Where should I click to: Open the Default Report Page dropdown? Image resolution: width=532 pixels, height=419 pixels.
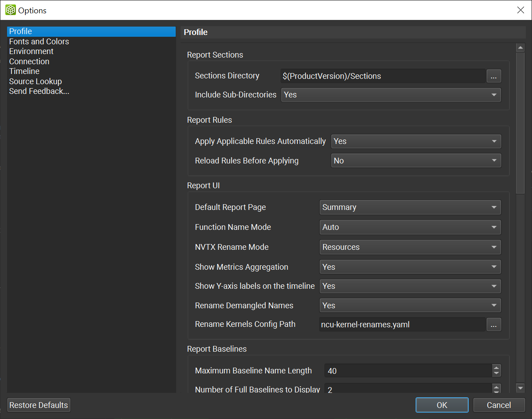409,207
